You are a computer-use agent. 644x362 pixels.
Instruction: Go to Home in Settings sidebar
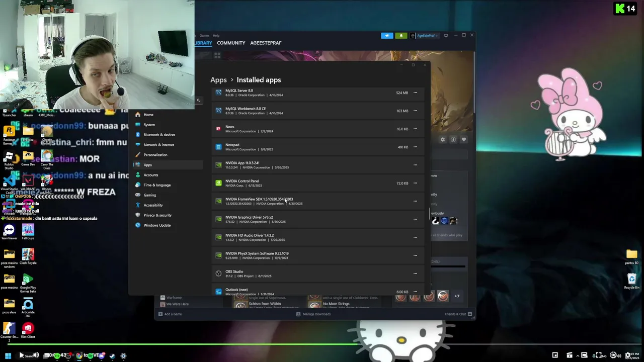click(x=168, y=115)
